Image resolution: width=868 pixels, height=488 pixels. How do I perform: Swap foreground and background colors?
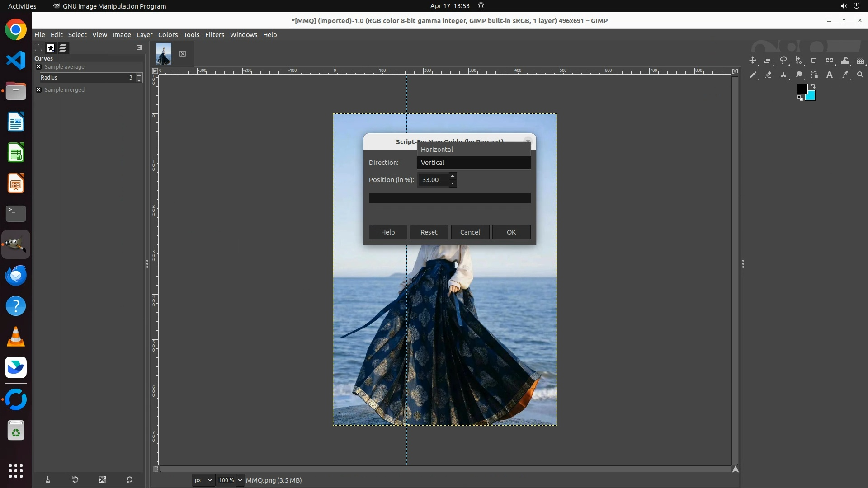tap(813, 86)
